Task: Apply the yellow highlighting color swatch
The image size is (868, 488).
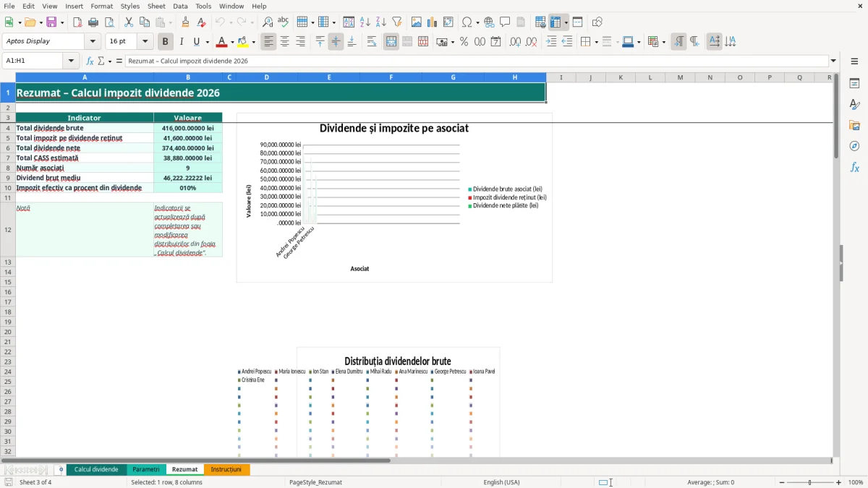Action: pyautogui.click(x=244, y=42)
